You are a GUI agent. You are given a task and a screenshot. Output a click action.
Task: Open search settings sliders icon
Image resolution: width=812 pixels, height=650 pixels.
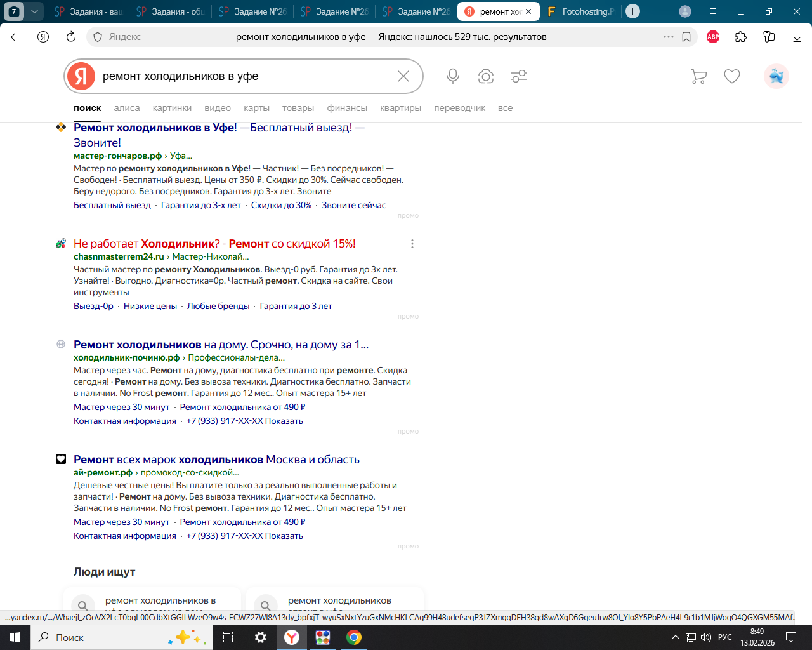click(519, 76)
